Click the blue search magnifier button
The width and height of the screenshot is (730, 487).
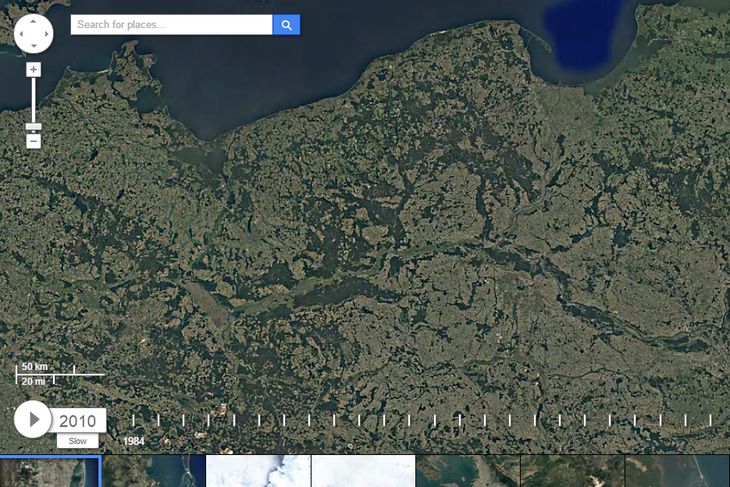pos(286,25)
